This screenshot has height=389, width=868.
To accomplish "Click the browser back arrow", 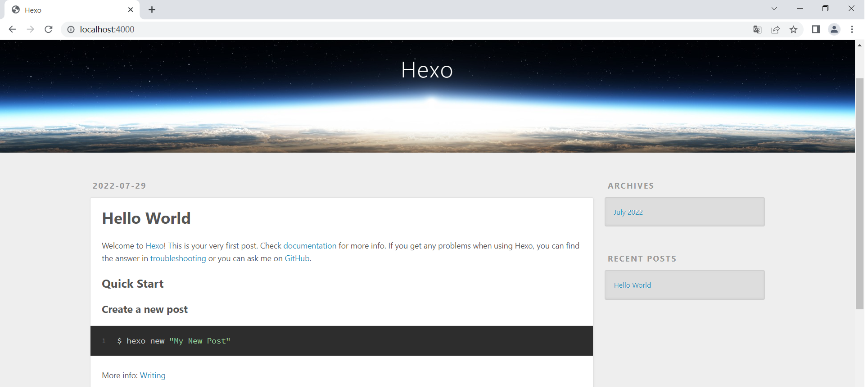I will pos(12,29).
